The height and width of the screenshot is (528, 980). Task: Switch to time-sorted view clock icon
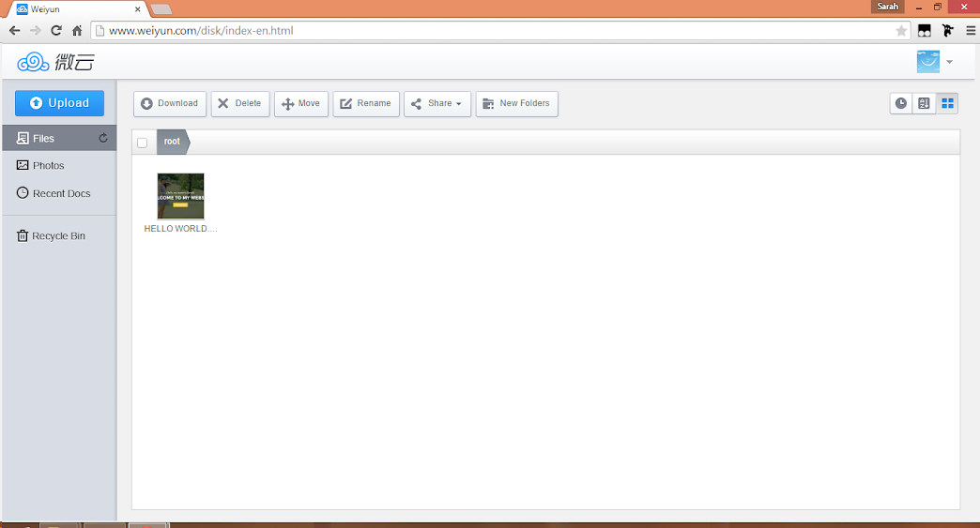(x=900, y=103)
